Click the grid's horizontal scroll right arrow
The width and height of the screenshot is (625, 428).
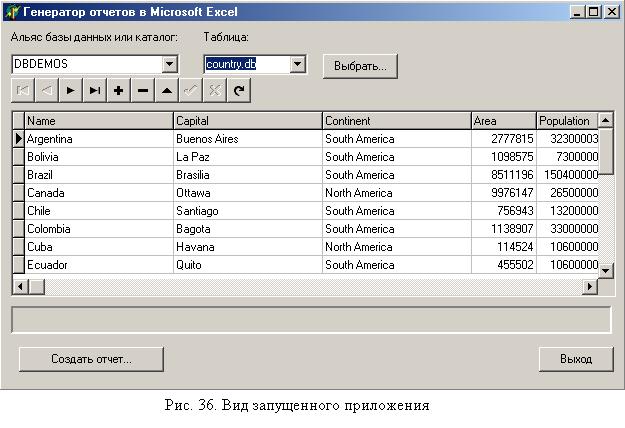pos(590,287)
